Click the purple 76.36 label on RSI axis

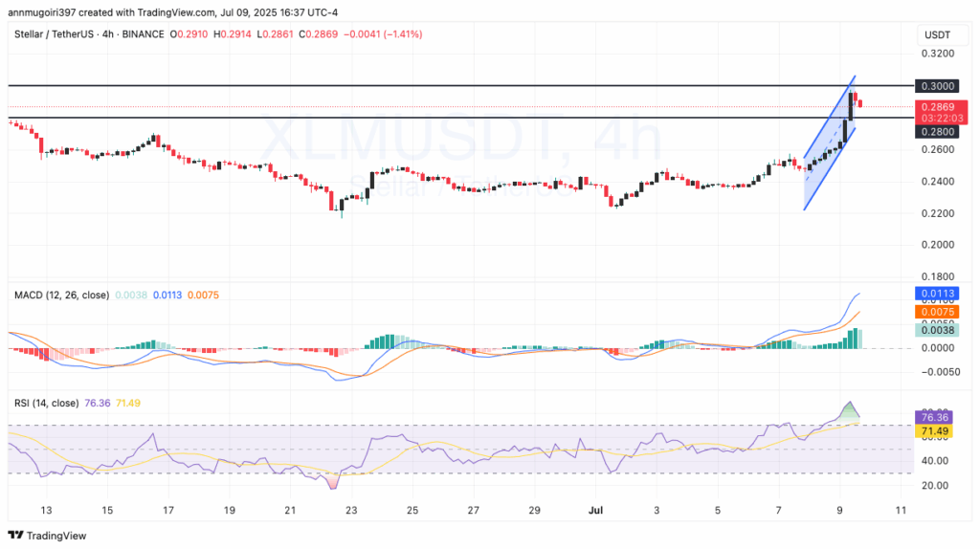(934, 417)
